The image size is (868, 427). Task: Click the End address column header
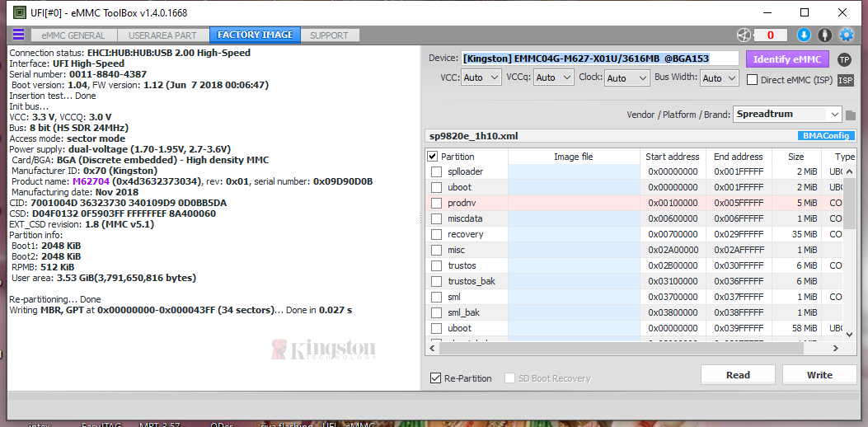tap(738, 157)
